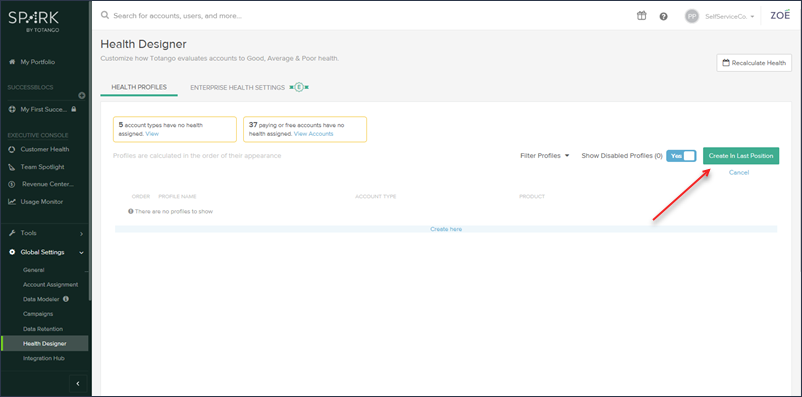
Task: Click the PP user avatar
Action: [x=692, y=16]
